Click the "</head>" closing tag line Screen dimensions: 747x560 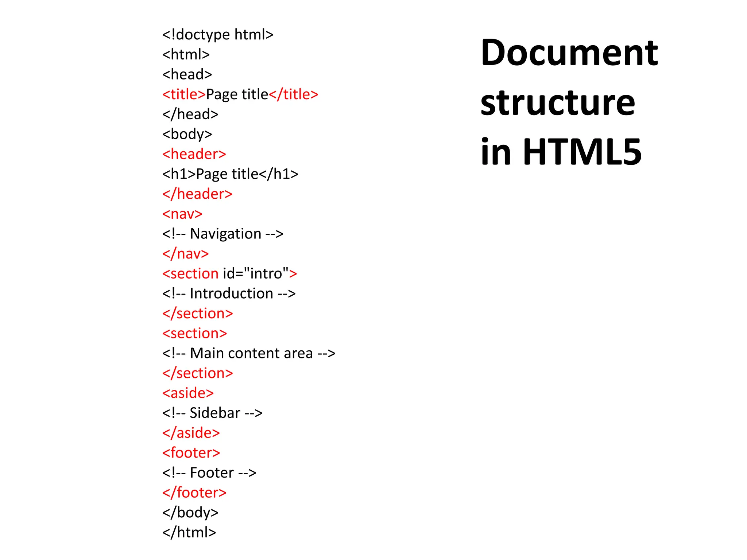coord(190,114)
